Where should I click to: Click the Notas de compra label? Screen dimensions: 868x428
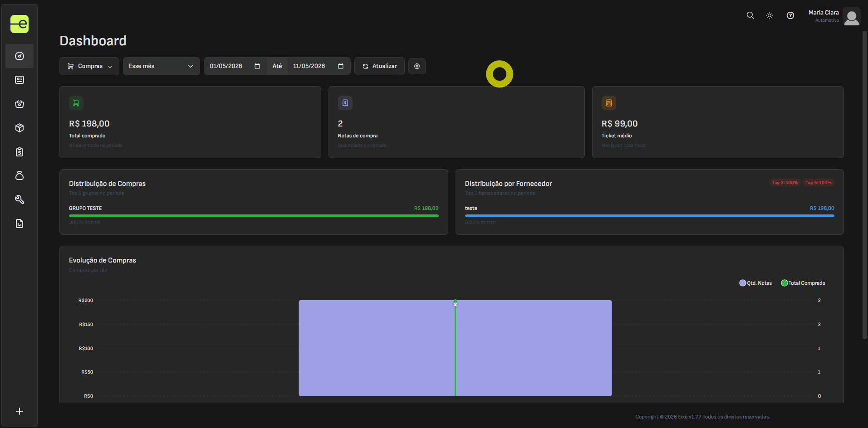pyautogui.click(x=358, y=136)
